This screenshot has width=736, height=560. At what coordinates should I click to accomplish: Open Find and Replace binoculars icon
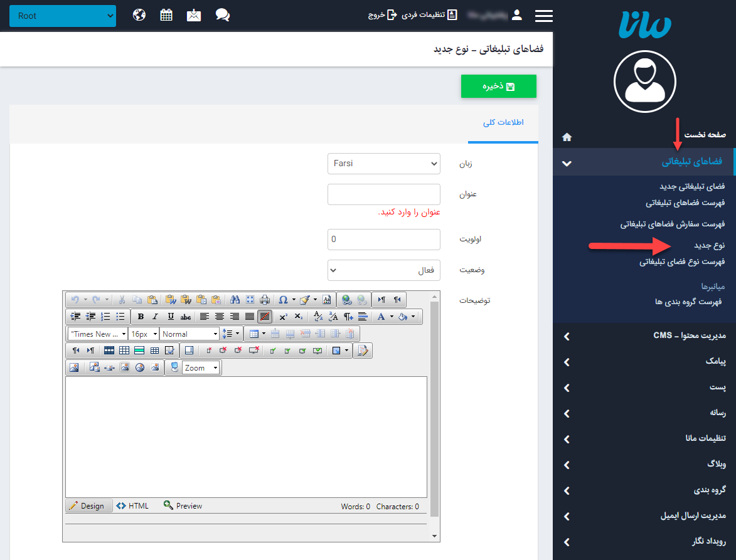(x=235, y=300)
